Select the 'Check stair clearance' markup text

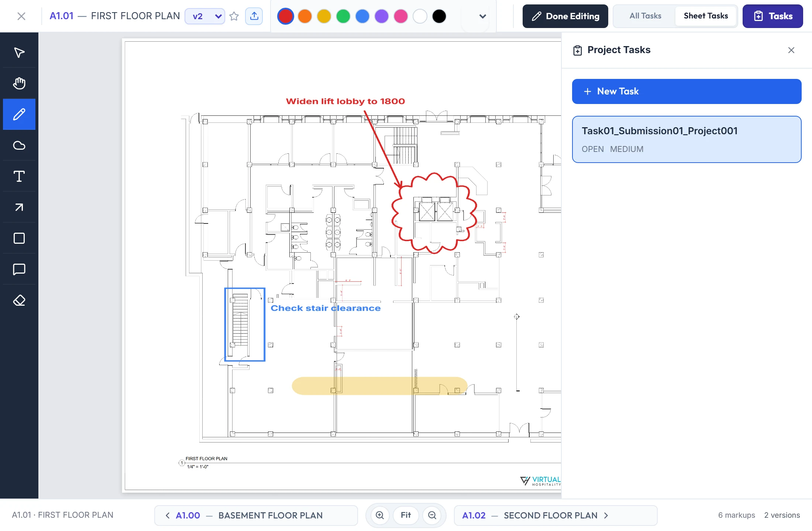(x=326, y=308)
